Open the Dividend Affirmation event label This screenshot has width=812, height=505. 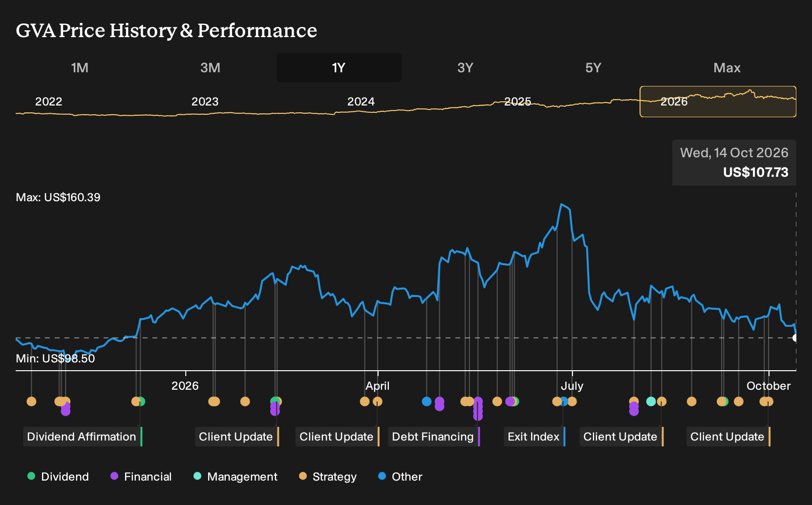pyautogui.click(x=83, y=437)
